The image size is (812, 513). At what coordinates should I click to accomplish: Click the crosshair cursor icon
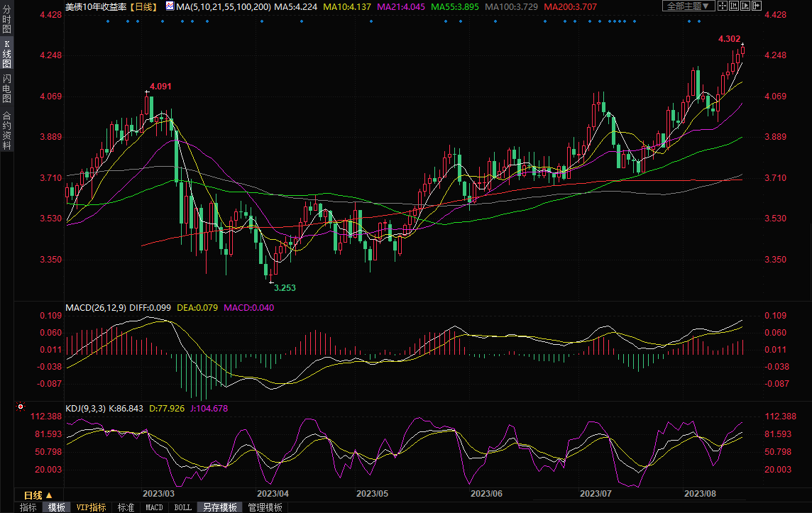click(x=723, y=6)
